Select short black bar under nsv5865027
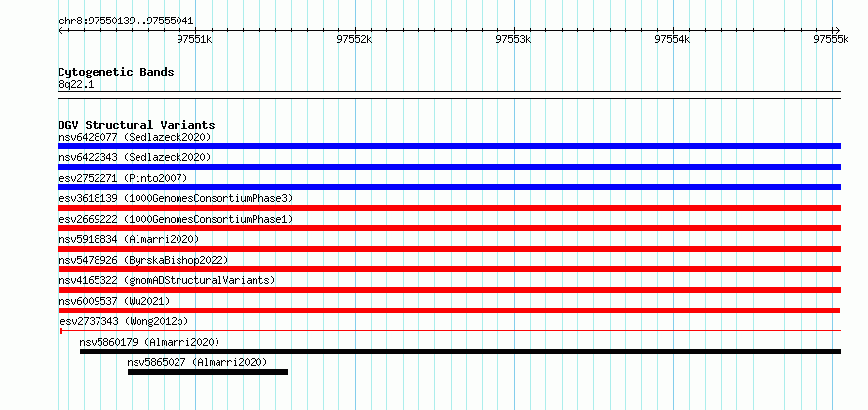The height and width of the screenshot is (410, 868). click(x=208, y=372)
